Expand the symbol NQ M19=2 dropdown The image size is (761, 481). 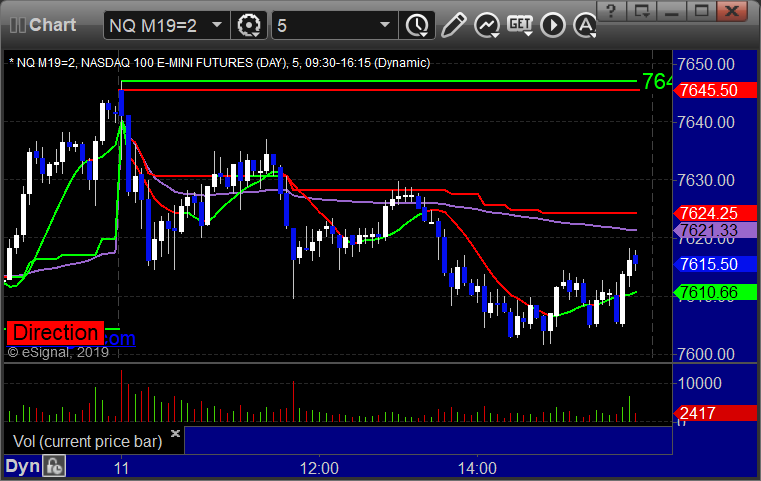tap(217, 25)
